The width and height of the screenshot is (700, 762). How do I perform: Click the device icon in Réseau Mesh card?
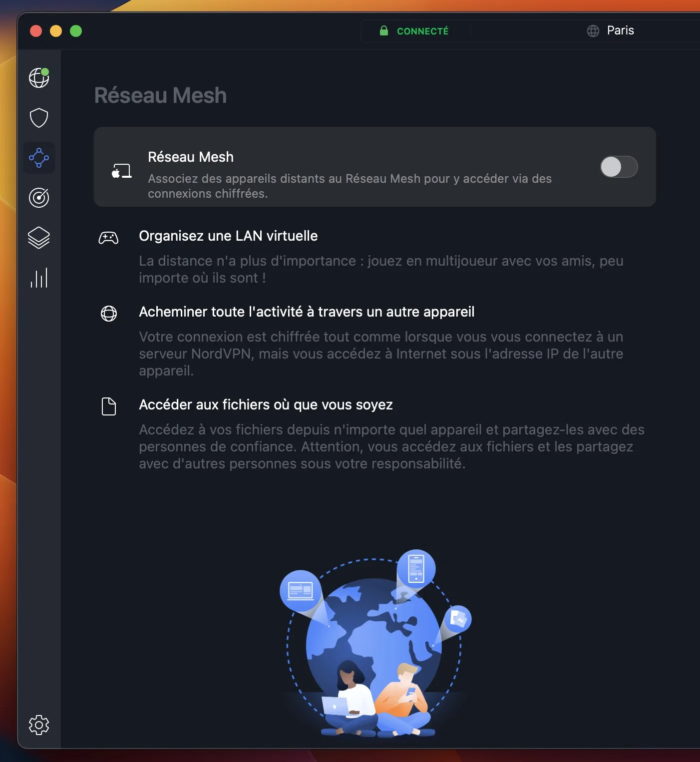(121, 171)
